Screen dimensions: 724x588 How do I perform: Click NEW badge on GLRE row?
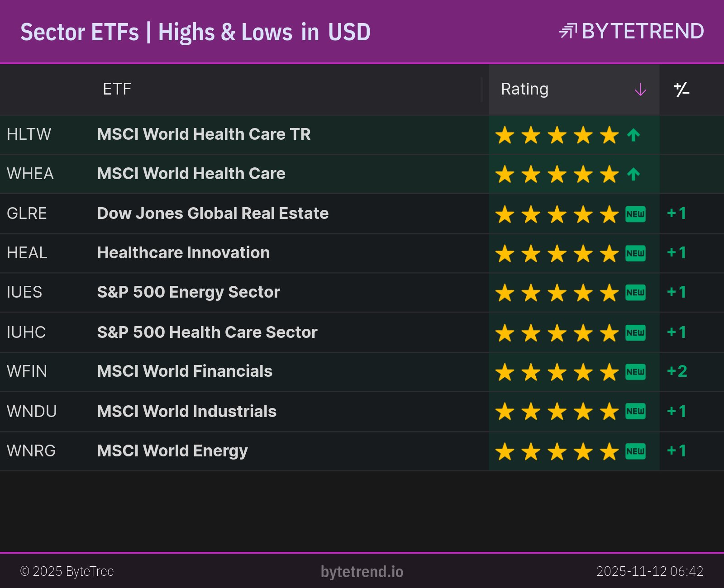tap(635, 214)
